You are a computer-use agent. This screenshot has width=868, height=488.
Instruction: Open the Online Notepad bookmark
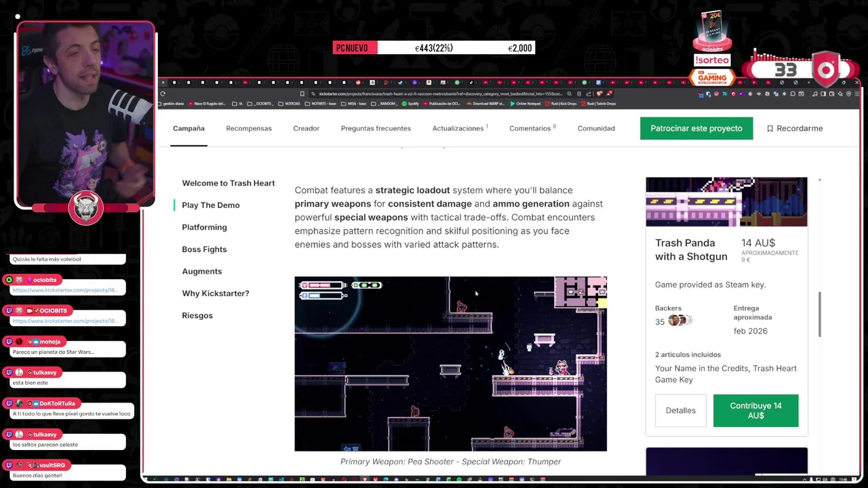526,104
